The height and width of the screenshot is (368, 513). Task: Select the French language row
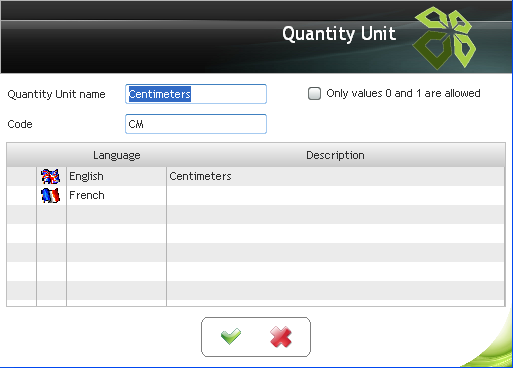[256, 195]
